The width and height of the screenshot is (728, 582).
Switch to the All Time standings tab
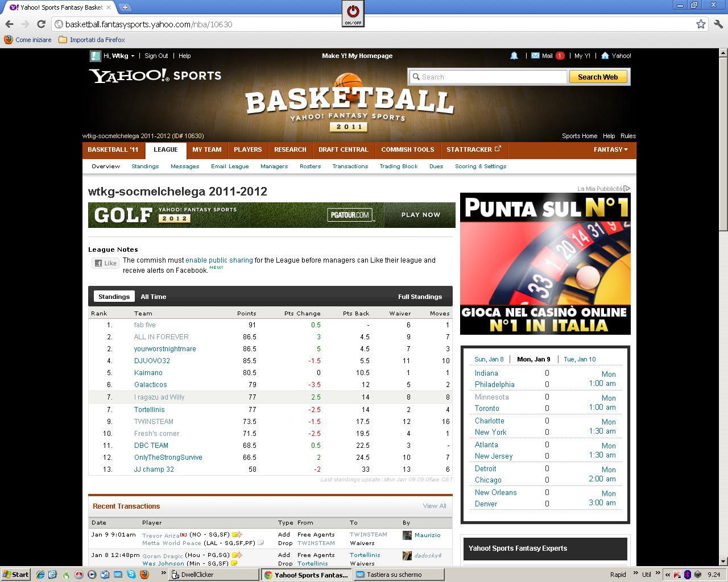pyautogui.click(x=153, y=297)
